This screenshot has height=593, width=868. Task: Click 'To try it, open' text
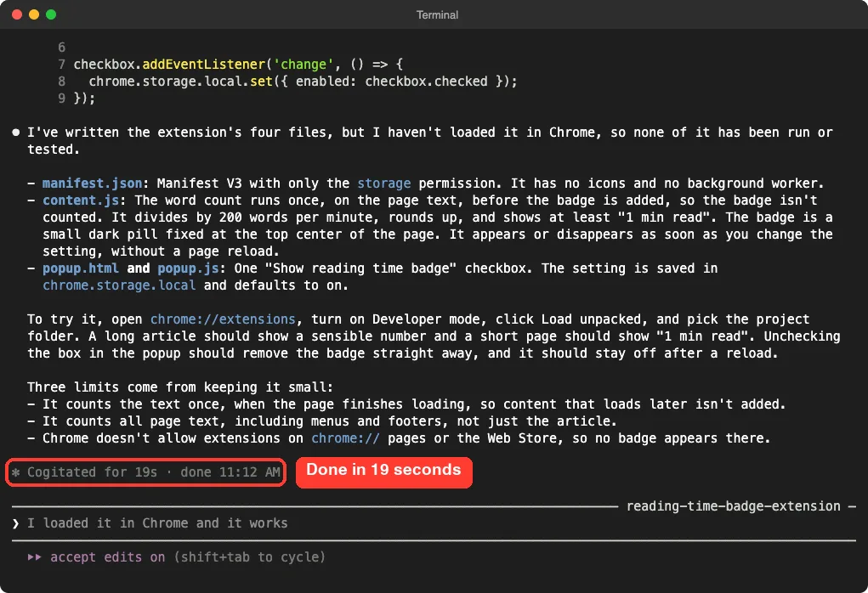[85, 319]
